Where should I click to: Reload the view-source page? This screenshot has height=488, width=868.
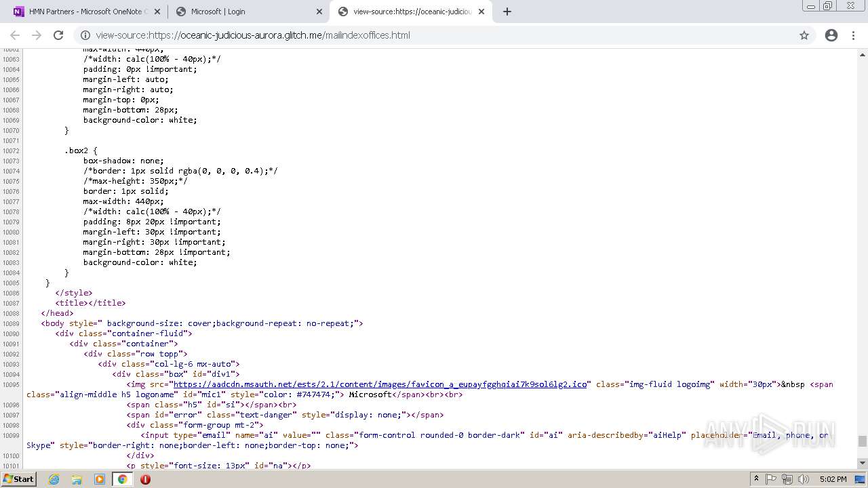(x=58, y=35)
